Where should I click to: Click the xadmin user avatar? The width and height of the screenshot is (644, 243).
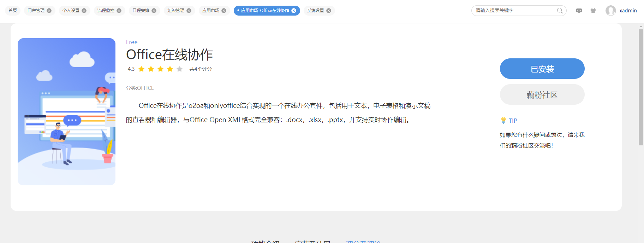pyautogui.click(x=611, y=11)
